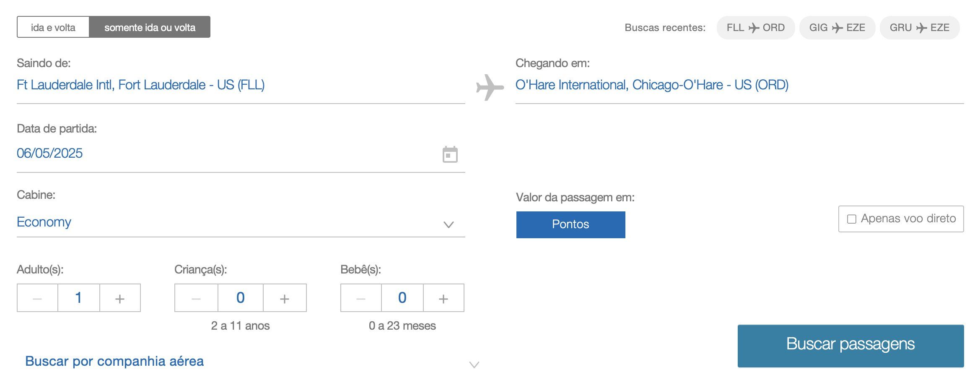Click the Cabine dropdown chevron arrow
This screenshot has width=980, height=380.
[449, 224]
